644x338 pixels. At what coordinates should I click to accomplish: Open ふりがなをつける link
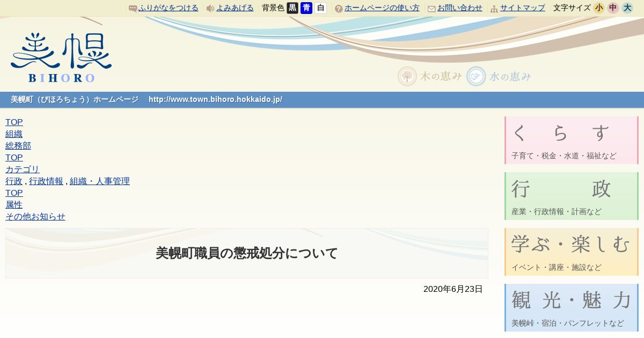pos(169,8)
